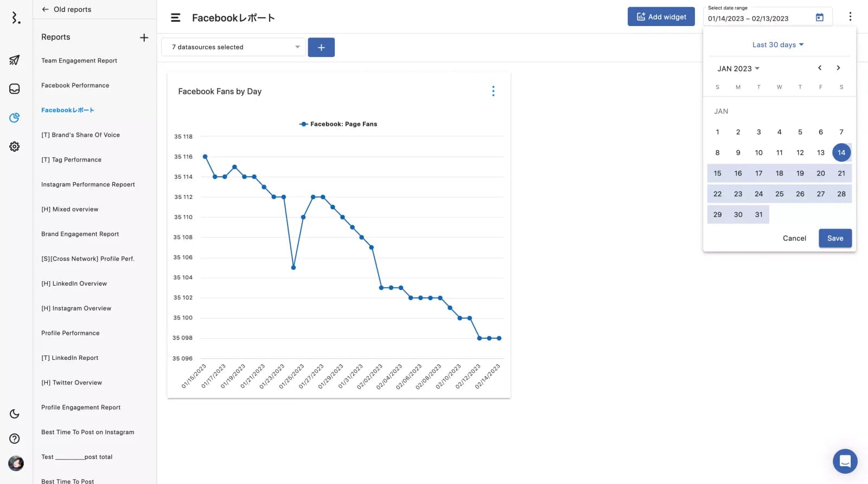Screen dimensions: 868x484
Task: Toggle dark mode moon icon
Action: (15, 414)
